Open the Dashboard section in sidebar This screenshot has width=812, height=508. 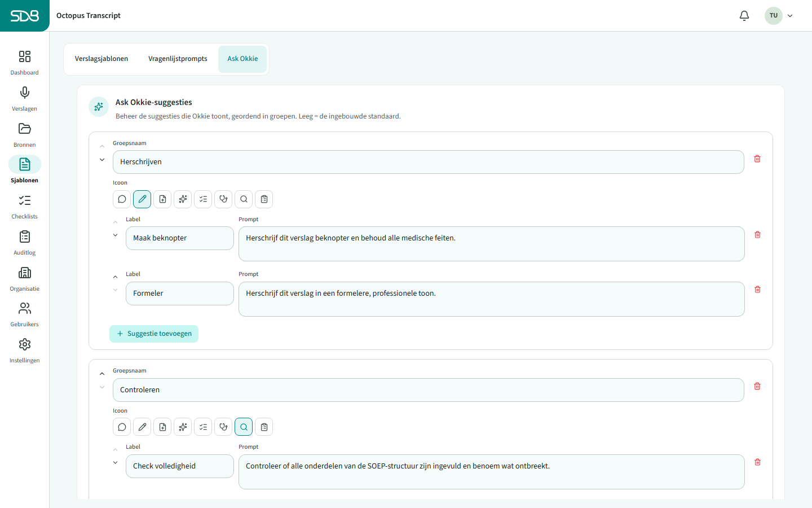(x=24, y=62)
